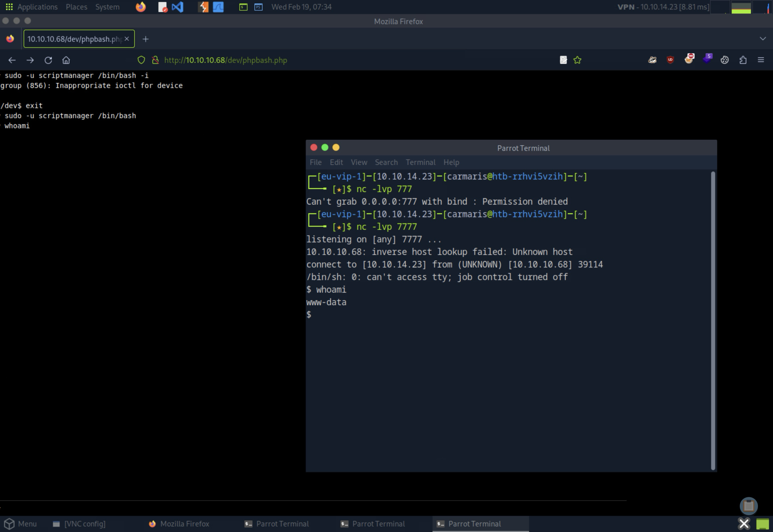Open the Search menu in Parrot Terminal
This screenshot has height=532, width=773.
[386, 162]
